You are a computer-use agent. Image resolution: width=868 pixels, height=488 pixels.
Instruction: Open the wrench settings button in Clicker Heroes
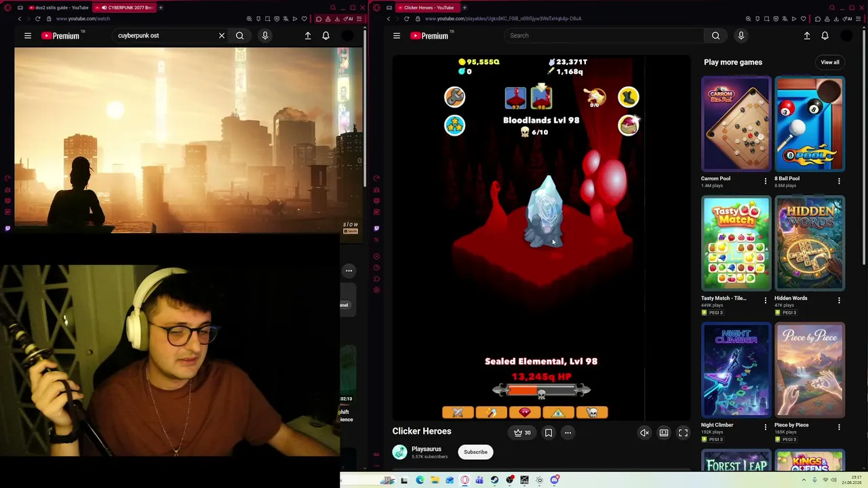tap(454, 97)
